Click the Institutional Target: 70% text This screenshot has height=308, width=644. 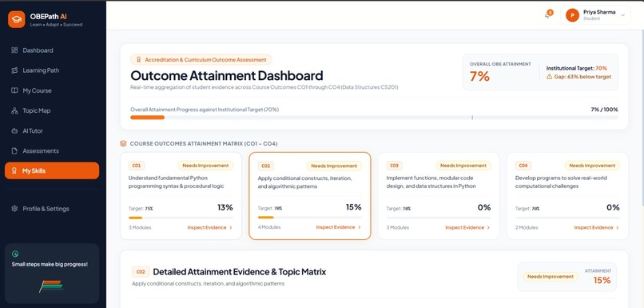pyautogui.click(x=577, y=68)
